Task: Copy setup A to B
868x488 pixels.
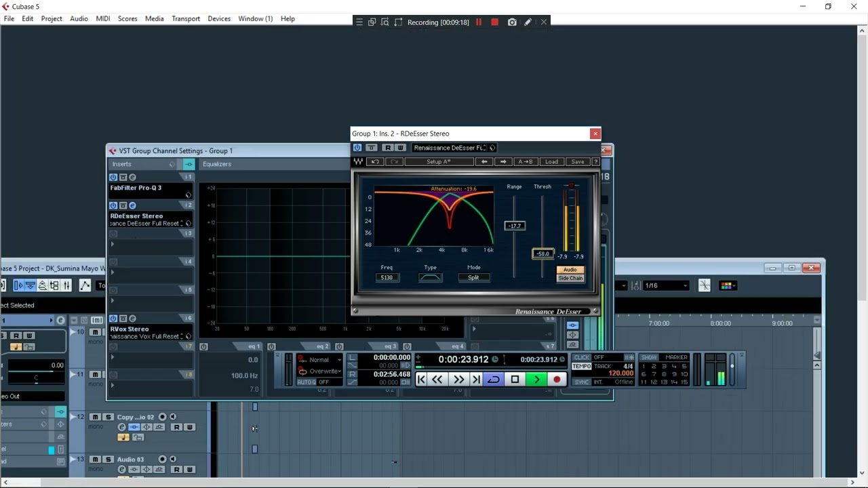Action: pos(525,162)
